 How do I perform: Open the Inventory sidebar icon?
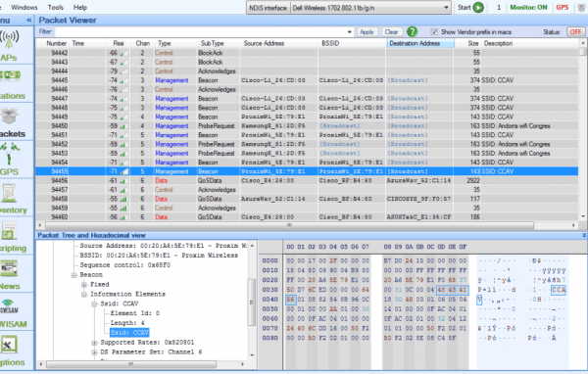pyautogui.click(x=9, y=192)
